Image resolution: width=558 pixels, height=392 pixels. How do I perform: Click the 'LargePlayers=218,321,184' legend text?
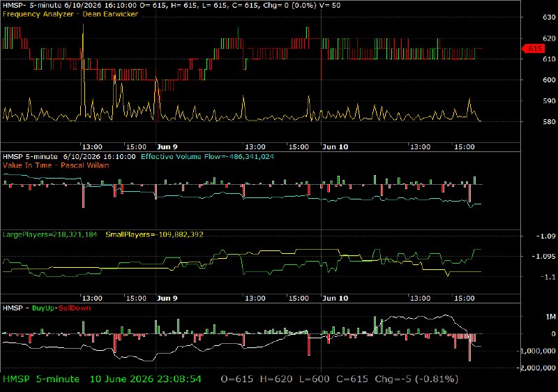pyautogui.click(x=50, y=235)
